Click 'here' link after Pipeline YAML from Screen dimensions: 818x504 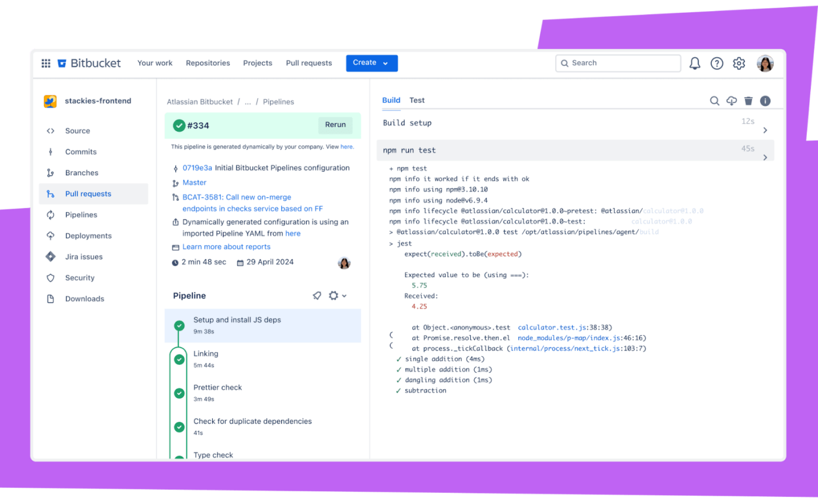point(293,233)
